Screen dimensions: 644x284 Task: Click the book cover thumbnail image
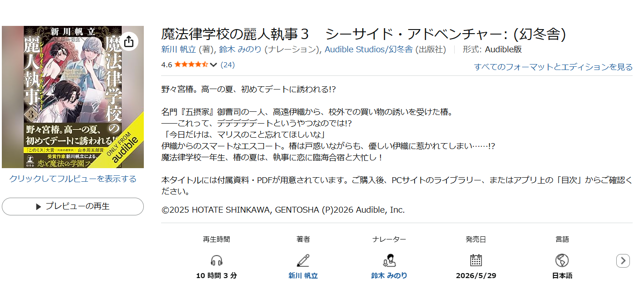(73, 97)
